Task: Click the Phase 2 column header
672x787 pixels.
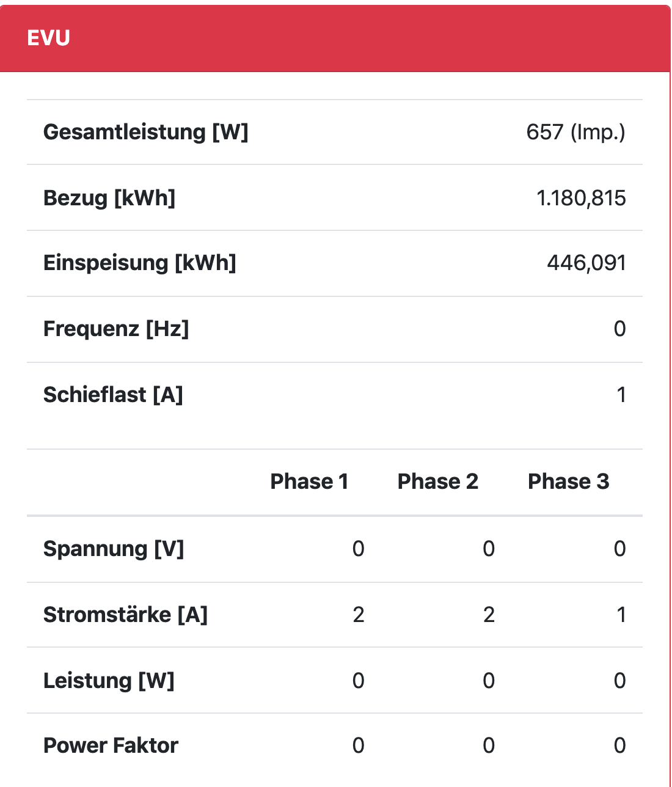Action: (437, 481)
